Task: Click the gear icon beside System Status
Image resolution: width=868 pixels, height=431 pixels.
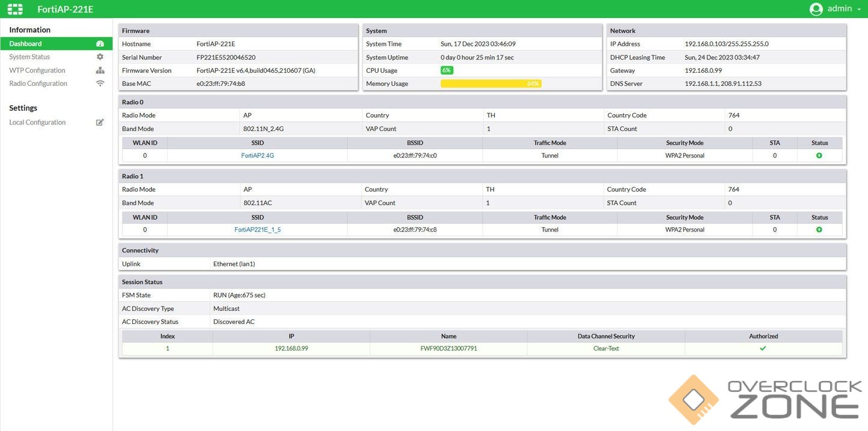Action: (100, 57)
